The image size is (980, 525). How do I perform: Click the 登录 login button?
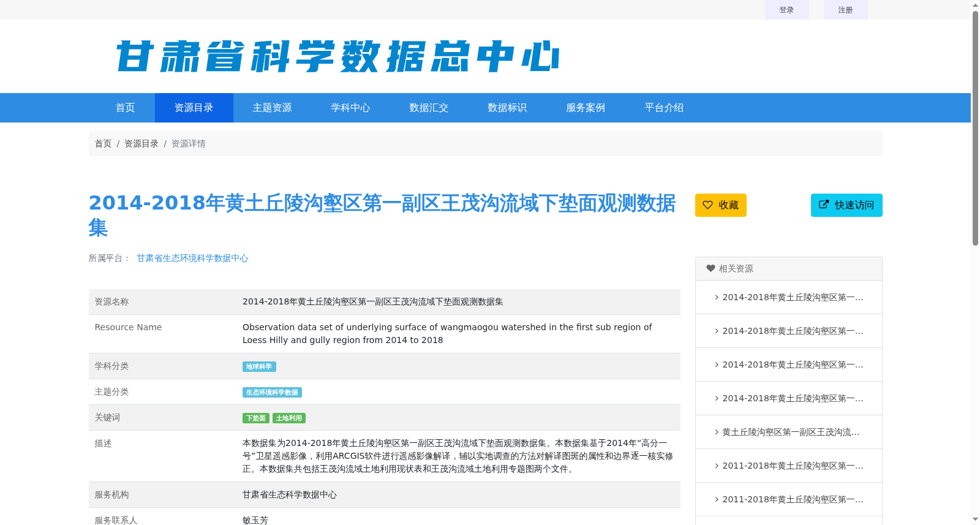786,10
